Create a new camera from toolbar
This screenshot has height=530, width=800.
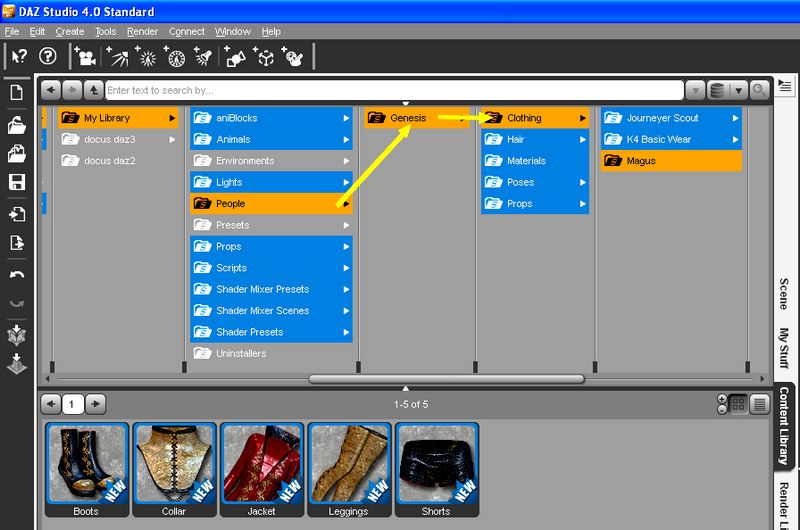pos(85,57)
